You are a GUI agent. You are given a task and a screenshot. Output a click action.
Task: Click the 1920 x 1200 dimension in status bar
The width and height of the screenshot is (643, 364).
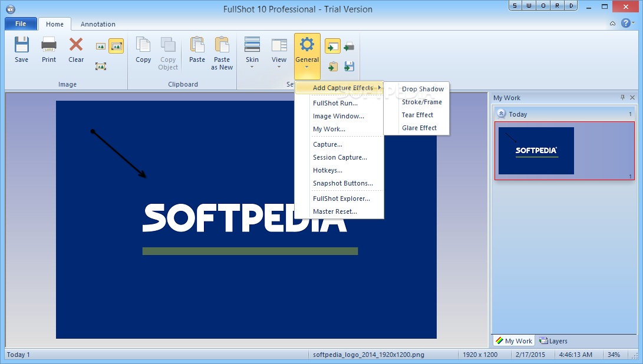pyautogui.click(x=480, y=355)
